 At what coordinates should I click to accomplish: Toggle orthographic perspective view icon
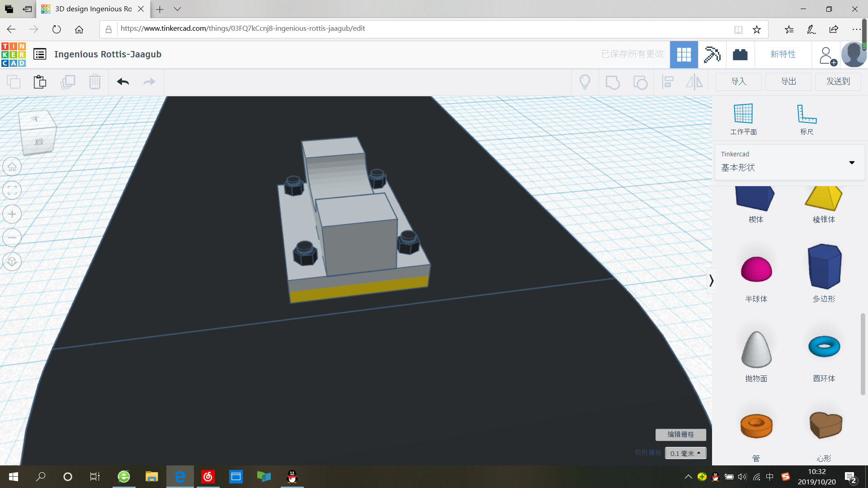tap(12, 262)
